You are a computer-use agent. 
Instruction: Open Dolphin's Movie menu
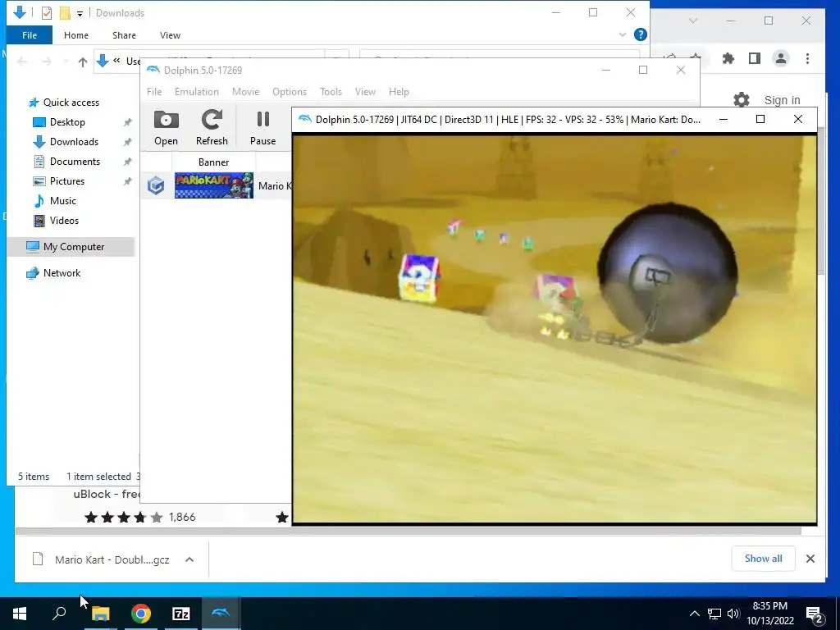246,92
